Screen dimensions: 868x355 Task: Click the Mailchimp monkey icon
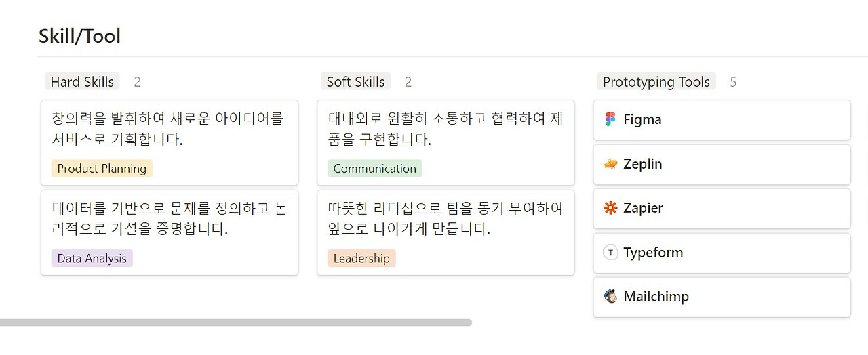[x=610, y=297]
